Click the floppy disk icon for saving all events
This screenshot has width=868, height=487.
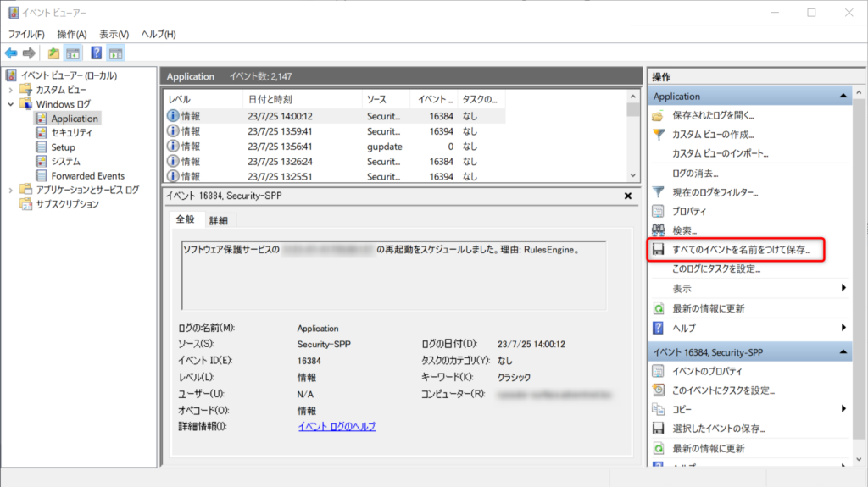[658, 251]
